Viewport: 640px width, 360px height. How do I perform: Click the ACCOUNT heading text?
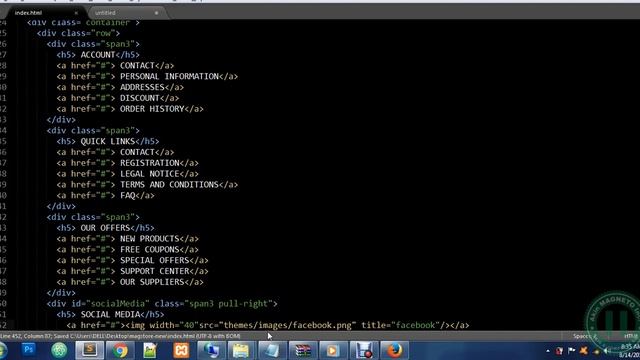(x=98, y=55)
